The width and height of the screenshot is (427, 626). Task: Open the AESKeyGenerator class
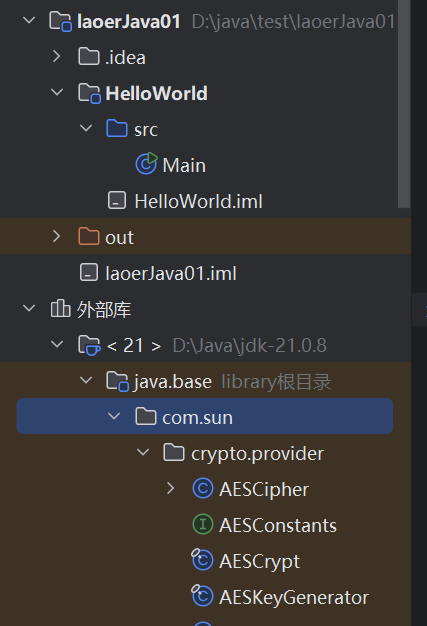(294, 598)
